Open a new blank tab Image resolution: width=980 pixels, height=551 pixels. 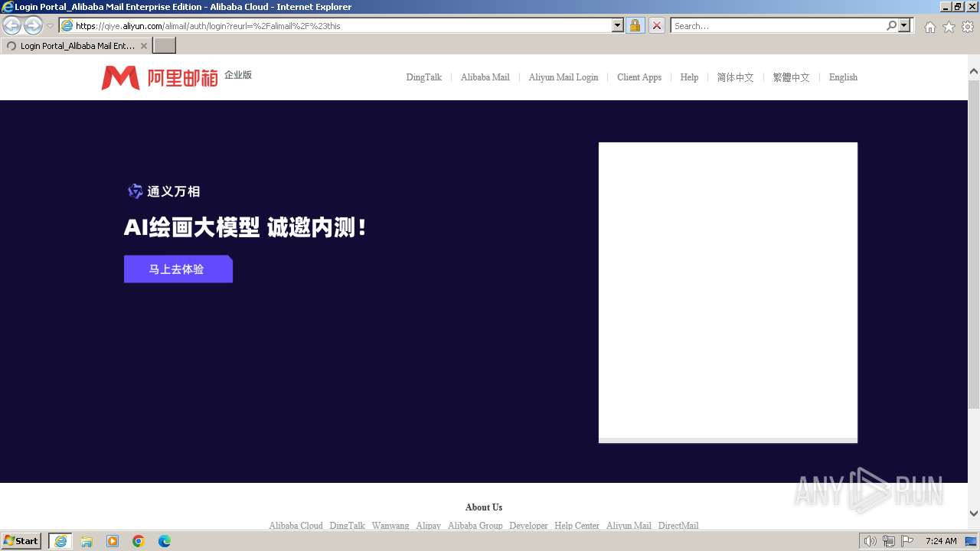(165, 46)
